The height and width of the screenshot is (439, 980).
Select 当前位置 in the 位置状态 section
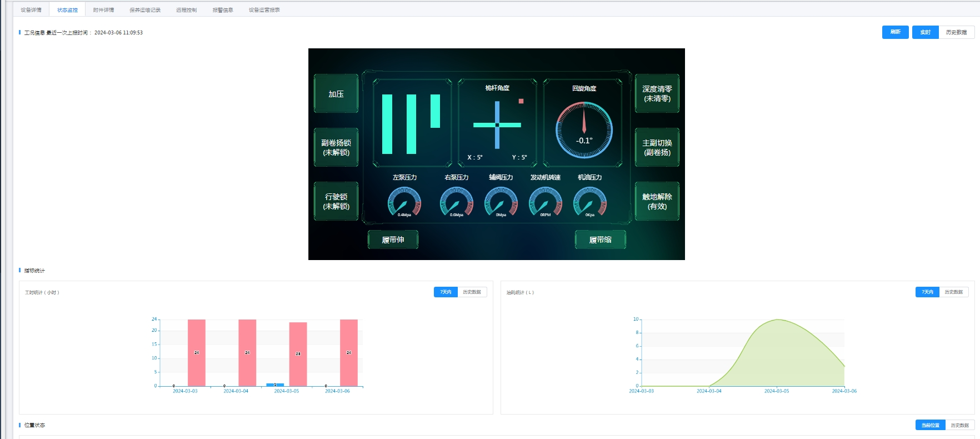click(x=930, y=425)
